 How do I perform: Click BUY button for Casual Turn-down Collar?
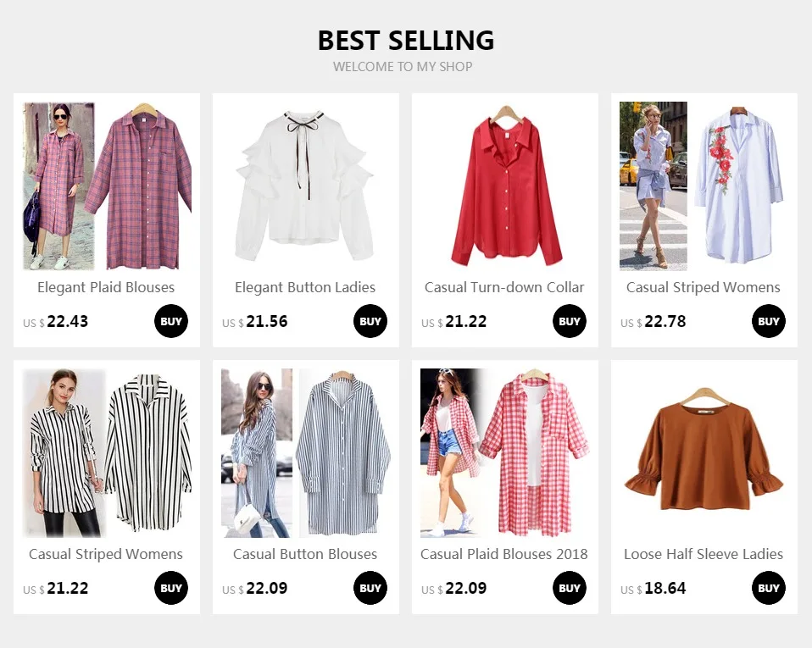(569, 321)
